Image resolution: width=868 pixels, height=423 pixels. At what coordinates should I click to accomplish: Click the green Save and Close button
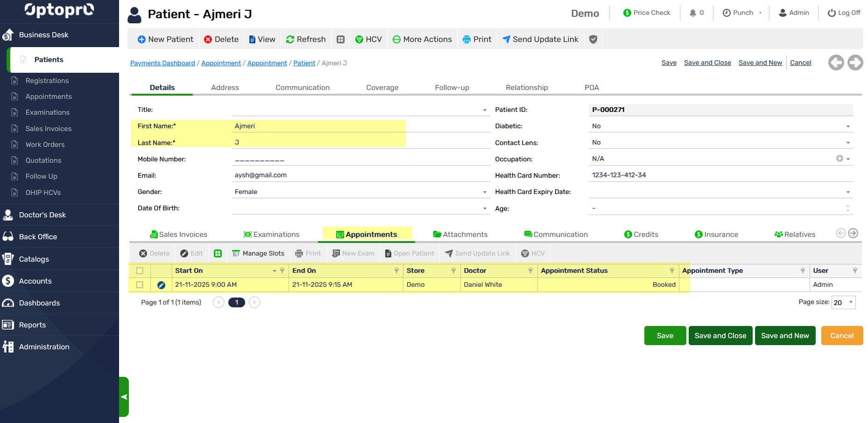(x=720, y=336)
